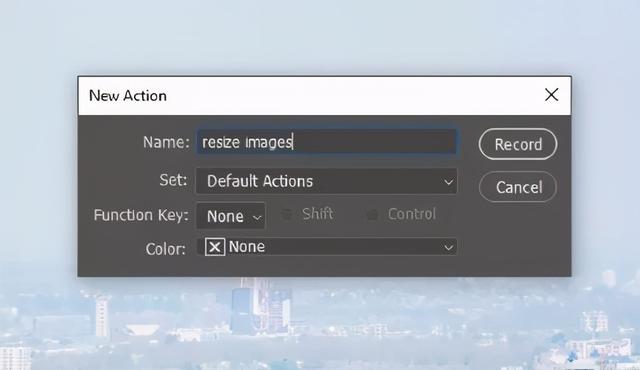Click the crossed-out None color swatch
This screenshot has width=640, height=370.
pyautogui.click(x=215, y=247)
